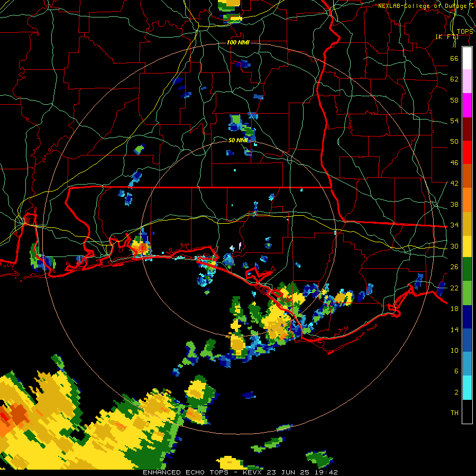
Task: Select the dark red legend swatch
Action: click(467, 129)
